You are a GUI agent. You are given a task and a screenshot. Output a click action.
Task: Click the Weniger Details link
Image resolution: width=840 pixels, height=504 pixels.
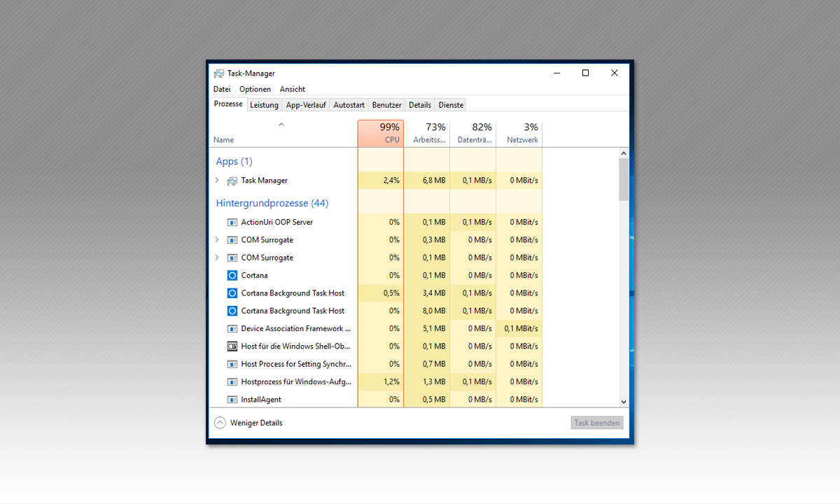(x=256, y=423)
